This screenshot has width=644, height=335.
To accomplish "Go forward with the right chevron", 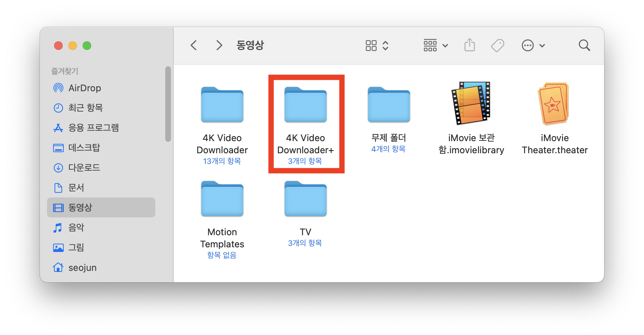I will (219, 45).
